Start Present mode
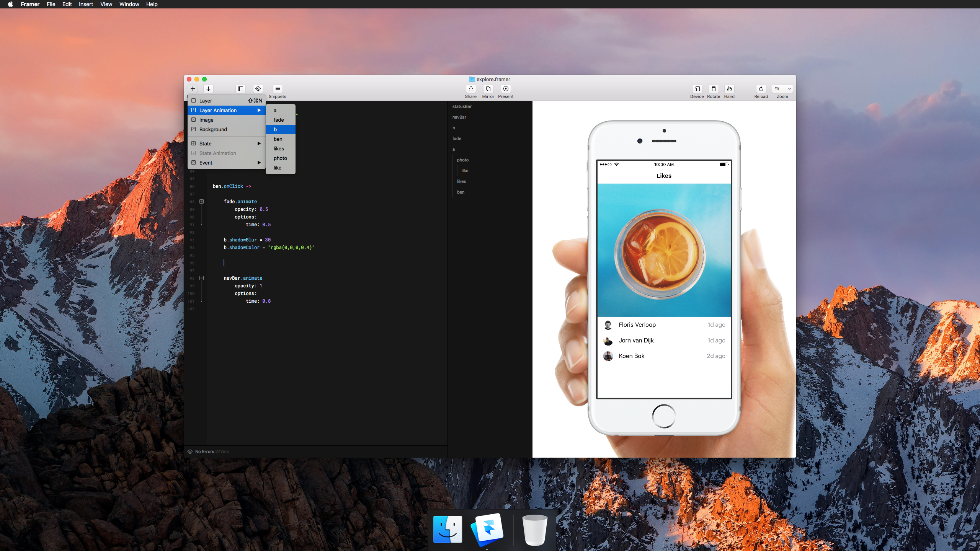 click(x=506, y=89)
